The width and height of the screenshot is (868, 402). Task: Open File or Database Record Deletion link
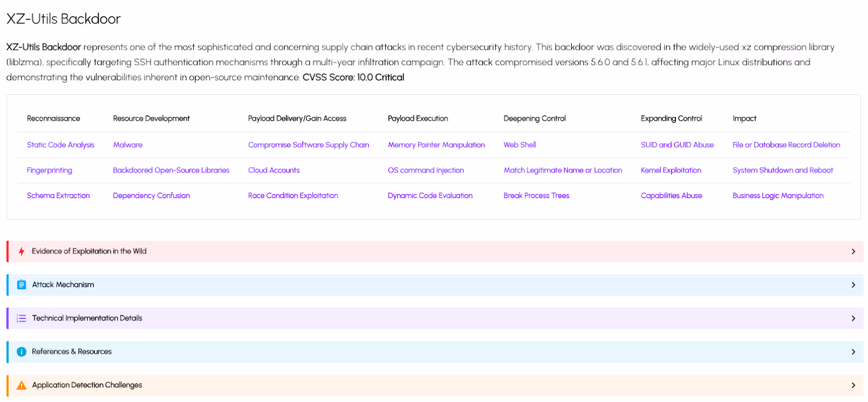pos(786,145)
